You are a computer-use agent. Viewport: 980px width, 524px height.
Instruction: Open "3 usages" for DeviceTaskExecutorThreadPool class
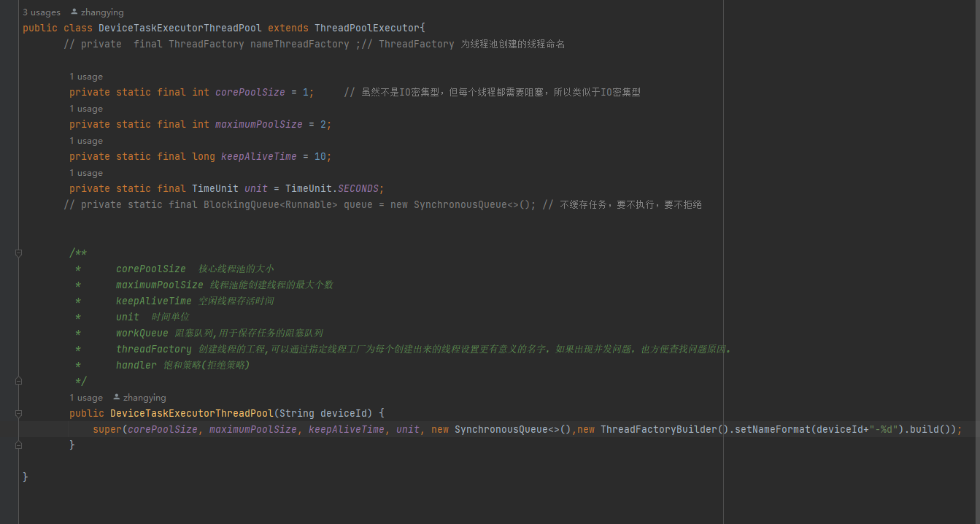(x=41, y=11)
